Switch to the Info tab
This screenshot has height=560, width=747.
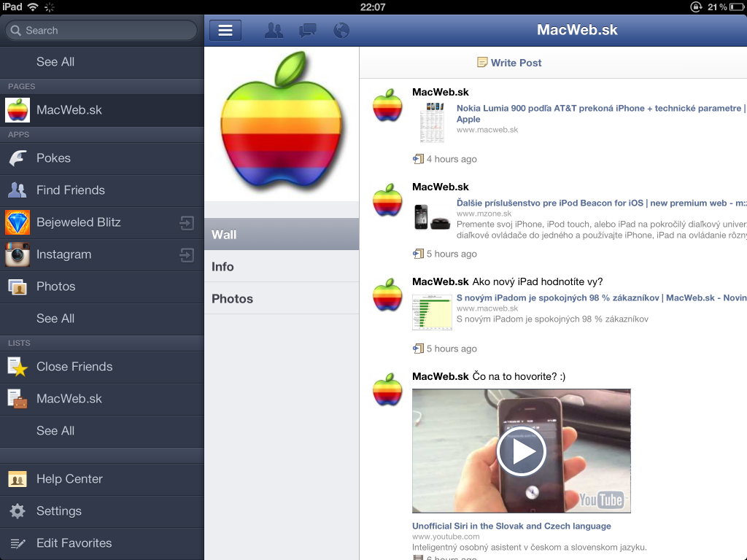(x=282, y=266)
